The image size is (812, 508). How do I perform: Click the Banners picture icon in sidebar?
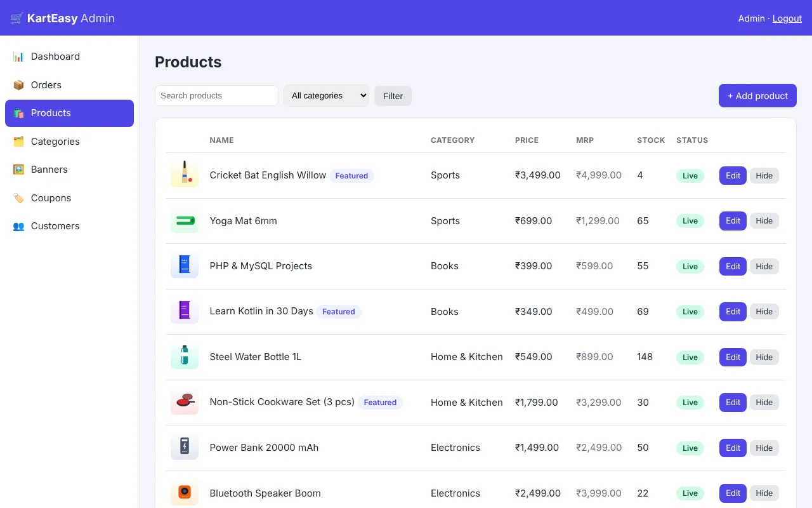pyautogui.click(x=18, y=170)
